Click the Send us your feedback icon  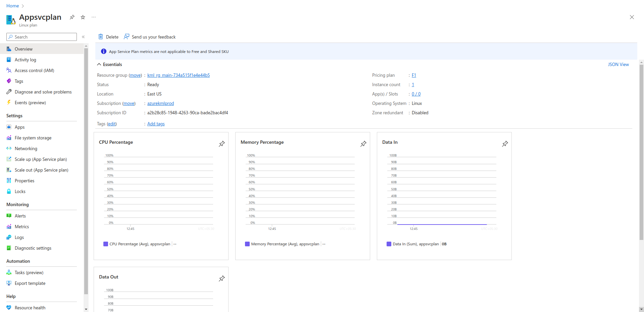[x=127, y=37]
